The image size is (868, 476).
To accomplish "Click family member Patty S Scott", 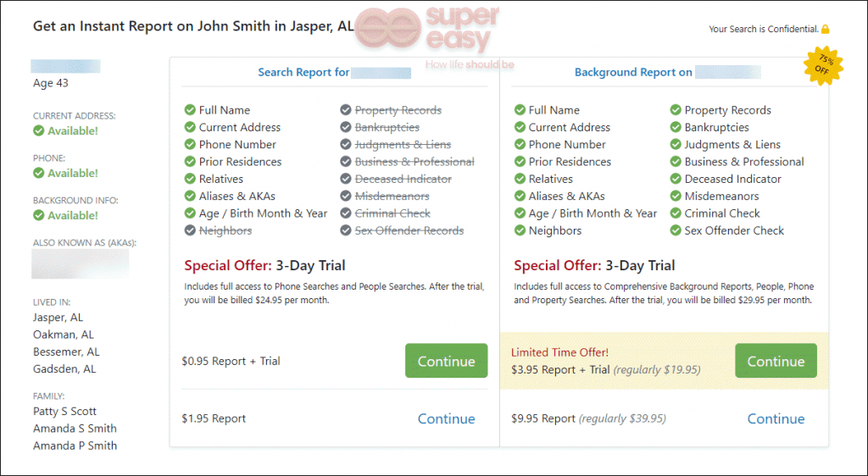I will pos(64,412).
